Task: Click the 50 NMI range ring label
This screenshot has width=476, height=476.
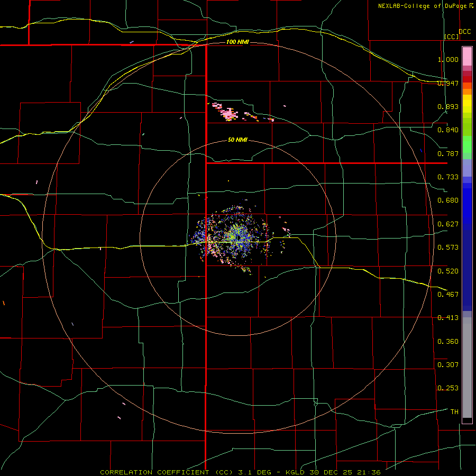Action: 237,140
